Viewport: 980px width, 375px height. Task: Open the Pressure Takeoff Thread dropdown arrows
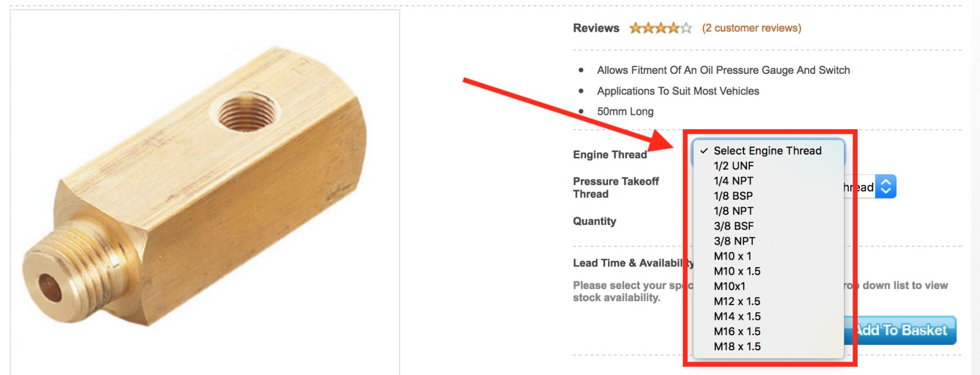(885, 186)
